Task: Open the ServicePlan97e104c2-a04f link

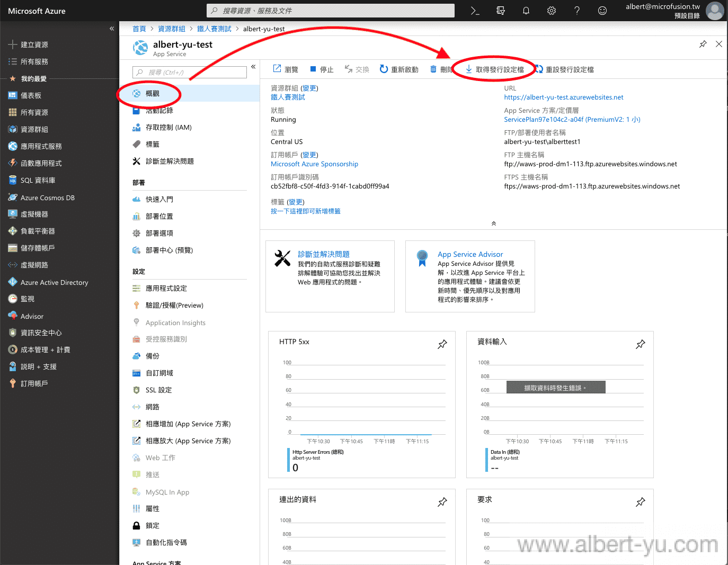Action: tap(572, 120)
